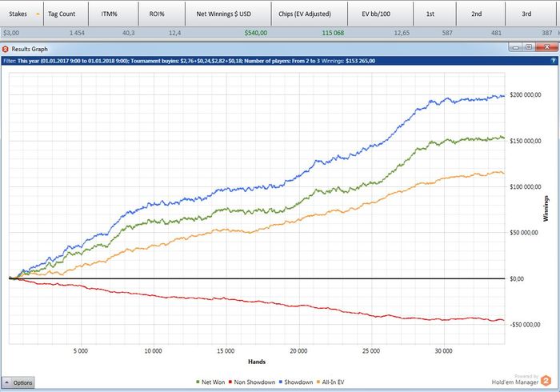The image size is (560, 392).
Task: Sort by the Stakes column header
Action: (22, 14)
